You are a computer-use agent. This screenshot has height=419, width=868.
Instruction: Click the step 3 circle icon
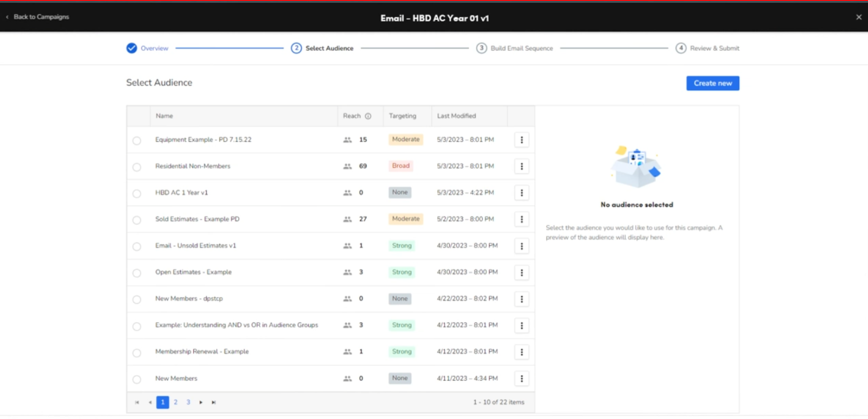point(481,48)
